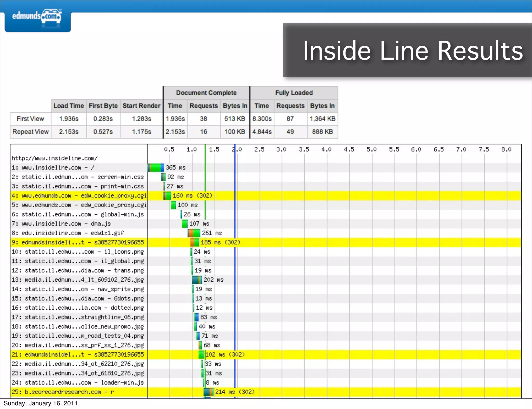Click the '365 ms' duration label
532x409 pixels.
pos(176,167)
